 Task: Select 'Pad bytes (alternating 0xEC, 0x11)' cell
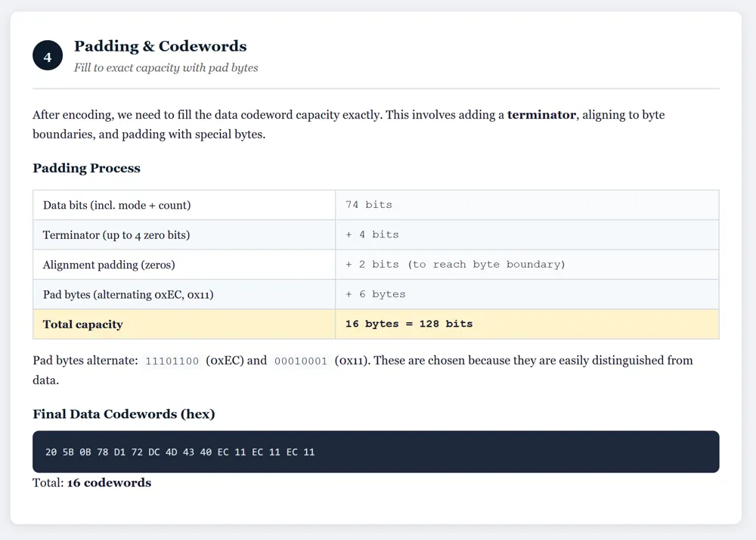click(x=184, y=295)
